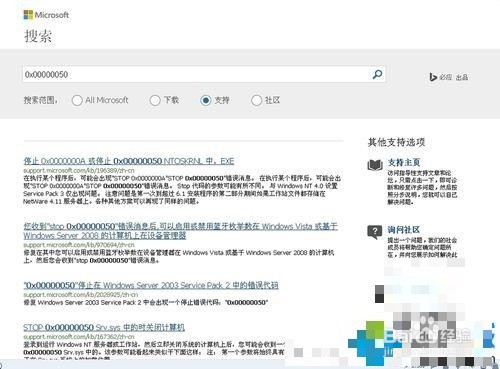Screen dimensions: 500x369
Task: Open result about Bluetooth enumerator on Windows Vista
Action: (x=180, y=231)
